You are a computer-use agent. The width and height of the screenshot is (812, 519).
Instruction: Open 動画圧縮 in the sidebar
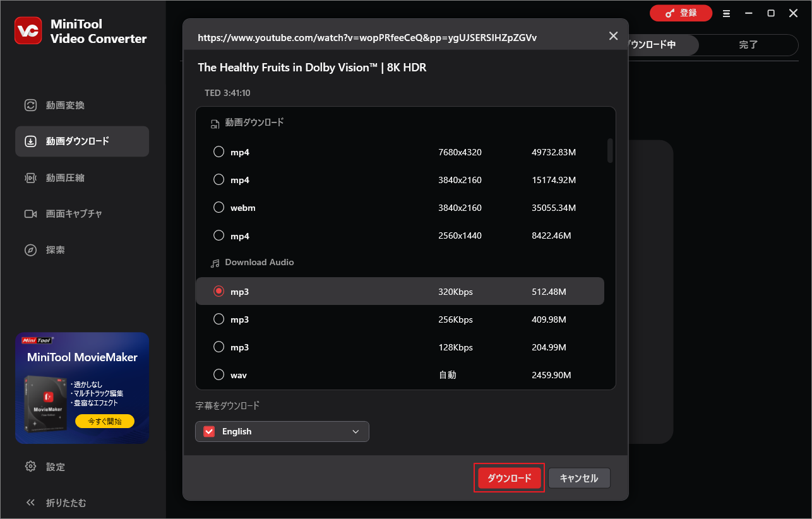coord(82,178)
